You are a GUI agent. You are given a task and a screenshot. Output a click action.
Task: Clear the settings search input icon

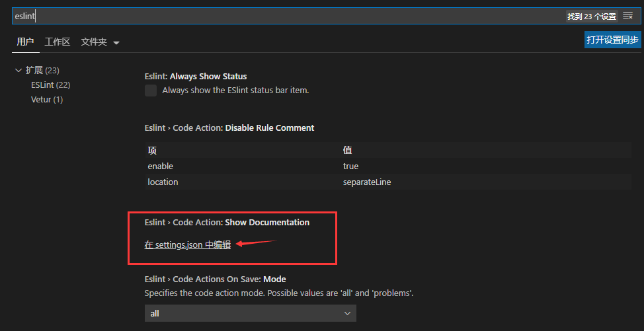click(x=627, y=16)
